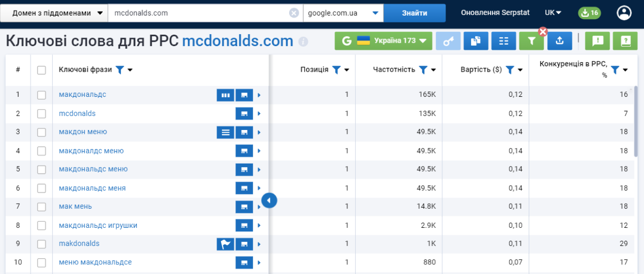Image resolution: width=644 pixels, height=274 pixels.
Task: Open Оновлення Serpstat link
Action: pyautogui.click(x=495, y=13)
